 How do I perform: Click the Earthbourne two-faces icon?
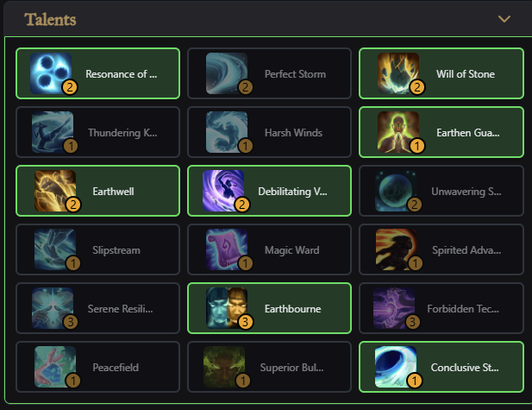[x=226, y=308]
